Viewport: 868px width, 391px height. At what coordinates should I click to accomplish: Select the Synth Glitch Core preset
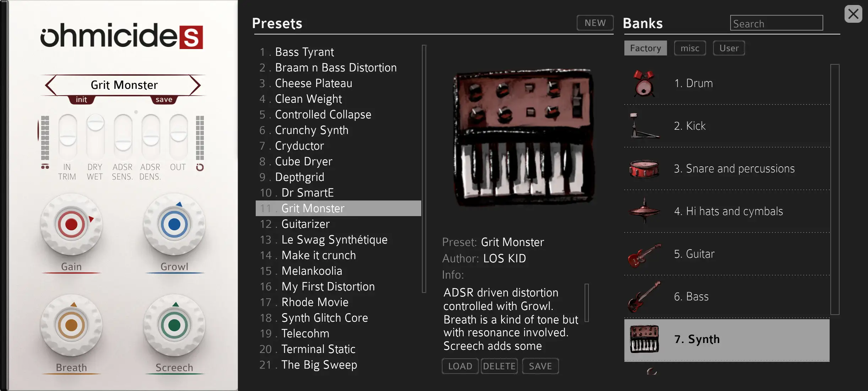[338, 318]
